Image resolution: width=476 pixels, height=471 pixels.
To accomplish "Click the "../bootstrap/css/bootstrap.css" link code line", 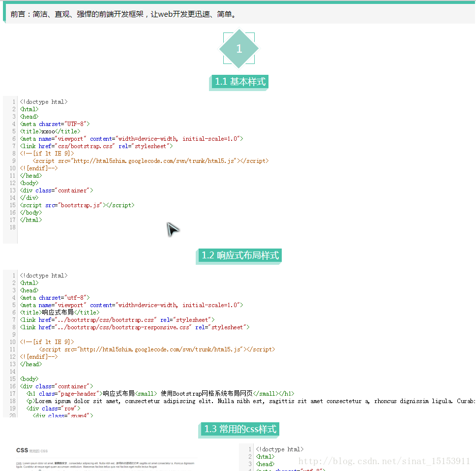I will pyautogui.click(x=117, y=320).
